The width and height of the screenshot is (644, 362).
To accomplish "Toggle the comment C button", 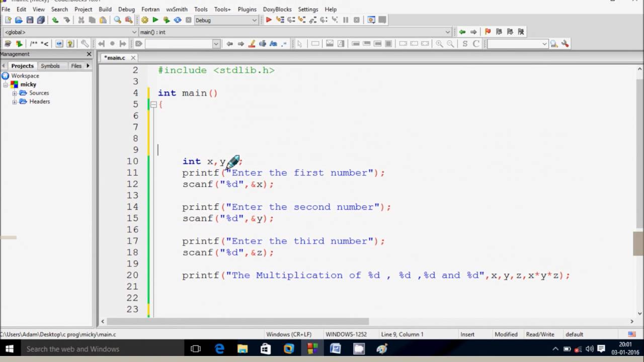I will tap(476, 44).
